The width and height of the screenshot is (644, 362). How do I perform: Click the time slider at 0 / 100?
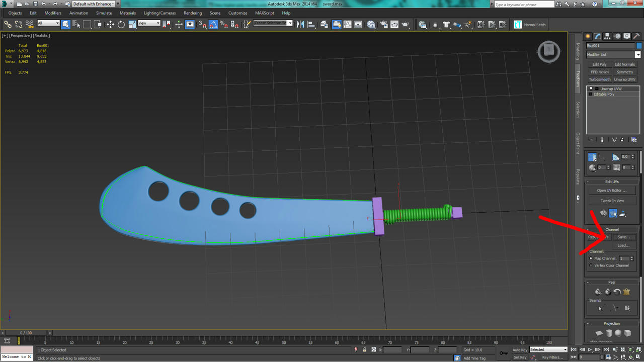click(x=26, y=333)
